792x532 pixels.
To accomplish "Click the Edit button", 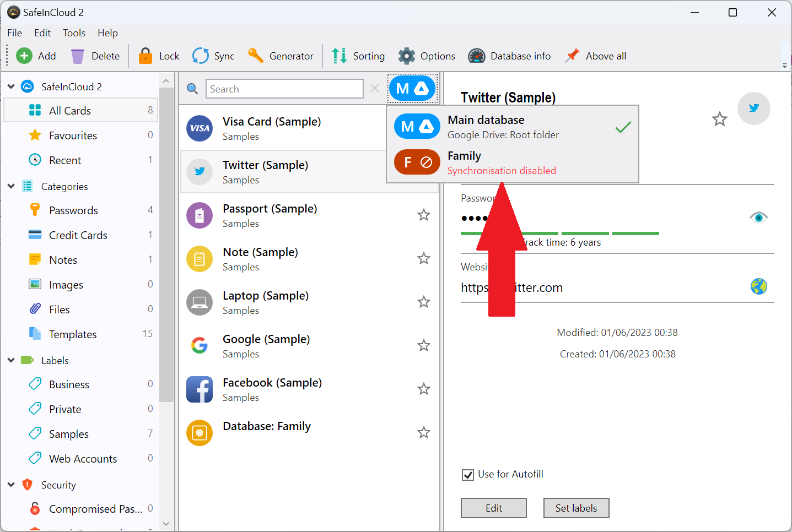I will pyautogui.click(x=494, y=508).
